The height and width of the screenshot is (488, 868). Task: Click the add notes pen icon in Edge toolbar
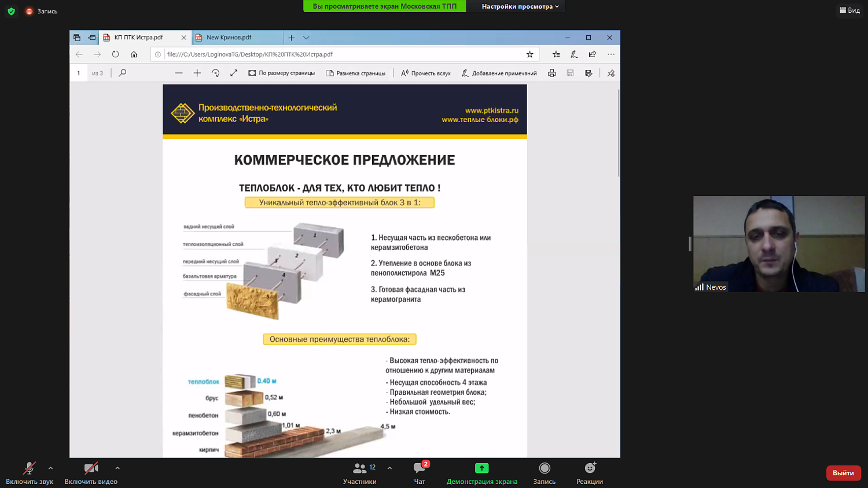coord(574,54)
